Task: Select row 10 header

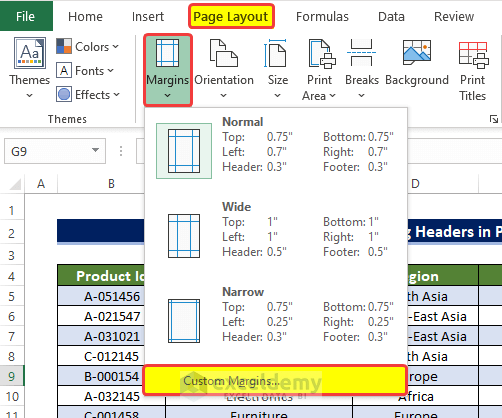Action: coord(12,396)
